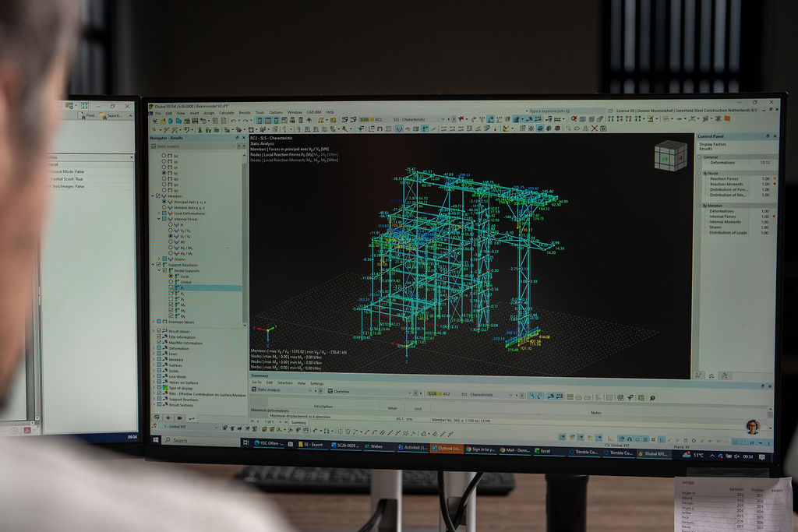
Task: Click the Redo arrow in the toolbar
Action: coord(245,121)
